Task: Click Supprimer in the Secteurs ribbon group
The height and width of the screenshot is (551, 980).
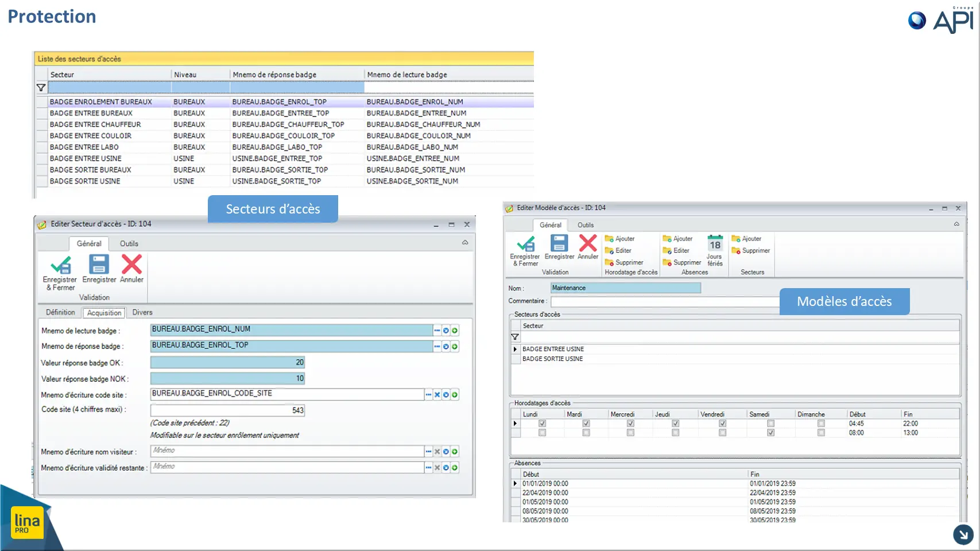Action: [x=751, y=251]
